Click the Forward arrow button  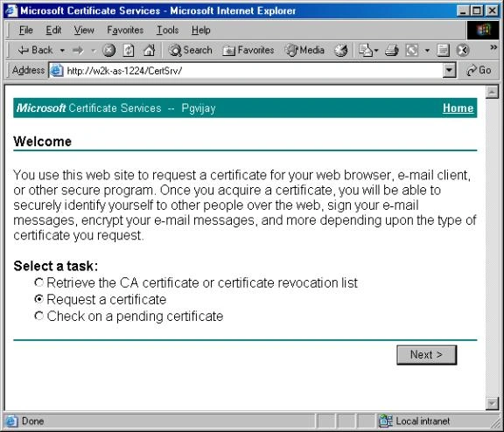(78, 50)
